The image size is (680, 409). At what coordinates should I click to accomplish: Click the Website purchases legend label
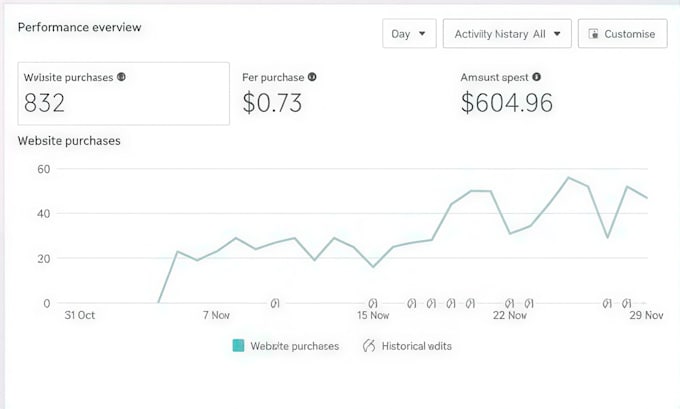(x=294, y=346)
